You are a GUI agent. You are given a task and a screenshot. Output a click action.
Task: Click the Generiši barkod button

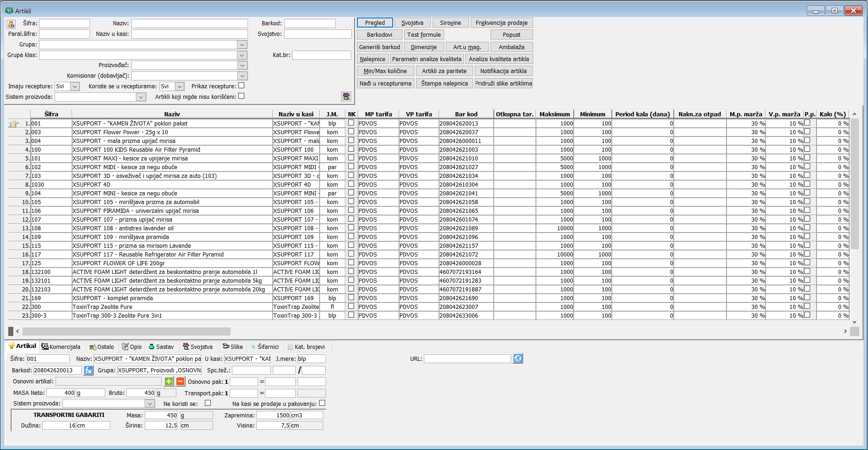tap(379, 47)
